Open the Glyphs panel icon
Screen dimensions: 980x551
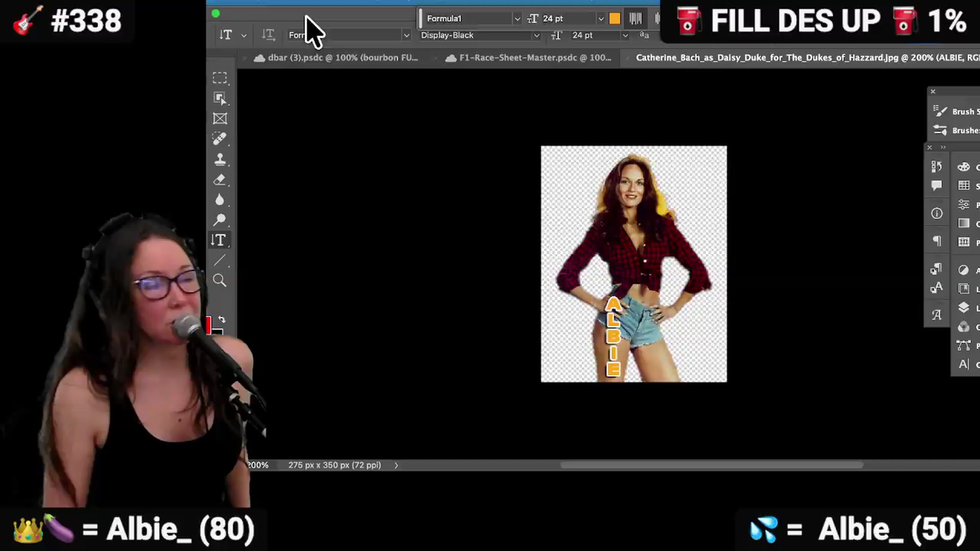[x=937, y=315]
